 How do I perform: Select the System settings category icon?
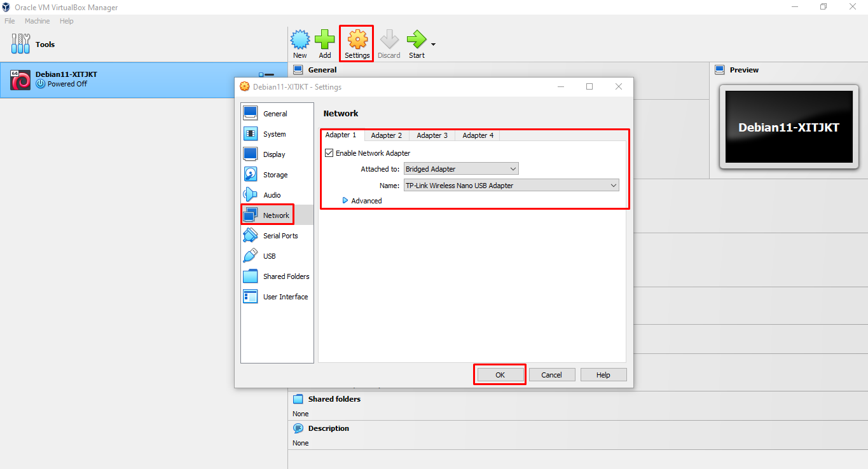[251, 134]
